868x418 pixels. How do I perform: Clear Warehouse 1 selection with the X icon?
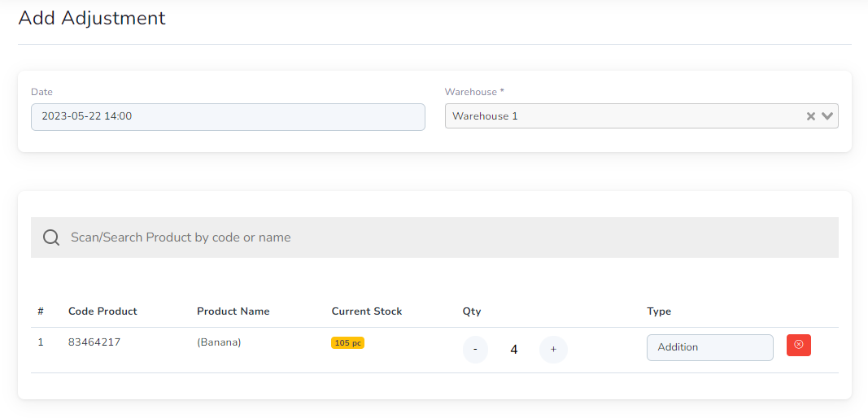(811, 116)
